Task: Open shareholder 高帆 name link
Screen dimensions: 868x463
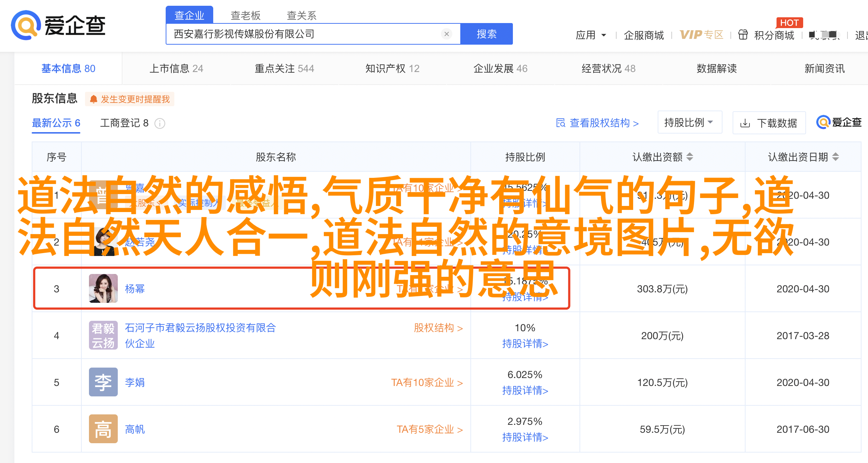Action: 135,429
